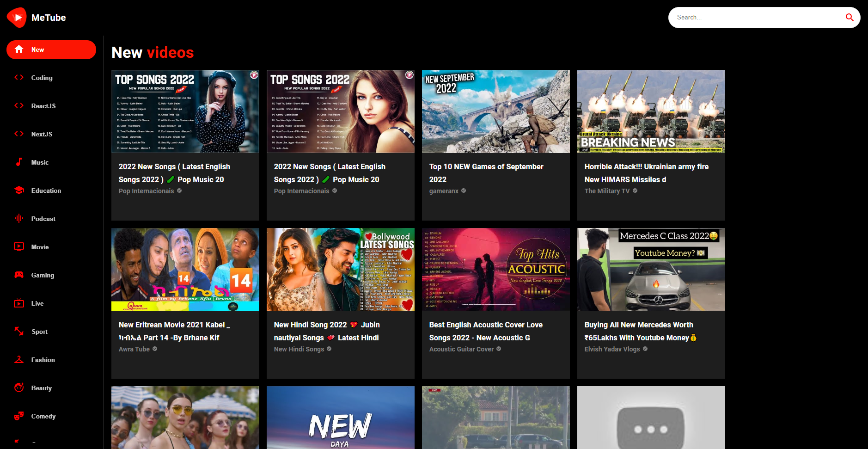The width and height of the screenshot is (868, 449).
Task: Open the ReactJS category
Action: tap(43, 106)
